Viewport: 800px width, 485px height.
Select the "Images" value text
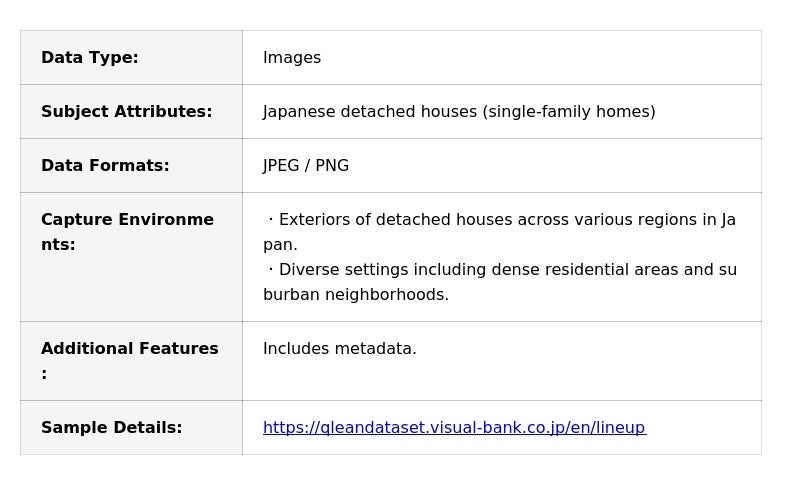[292, 58]
